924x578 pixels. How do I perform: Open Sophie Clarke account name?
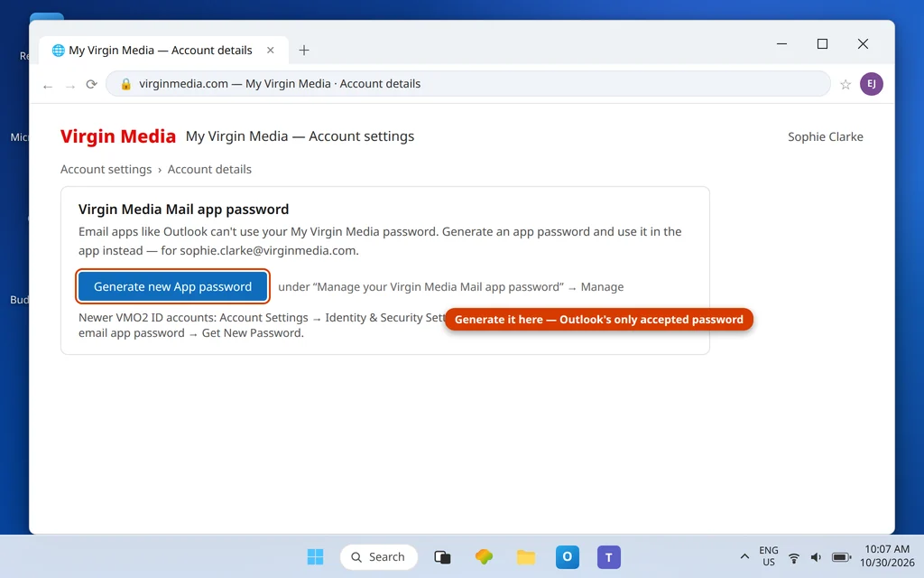[825, 137]
